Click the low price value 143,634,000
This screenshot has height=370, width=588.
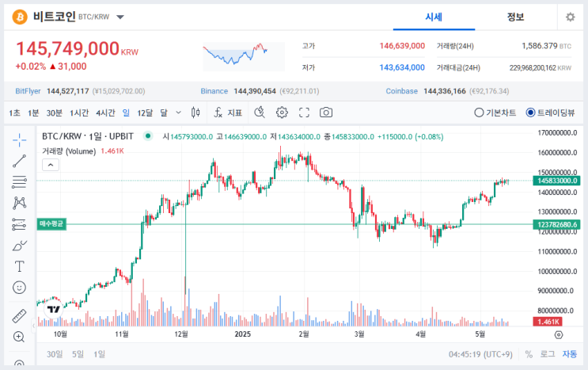(402, 68)
